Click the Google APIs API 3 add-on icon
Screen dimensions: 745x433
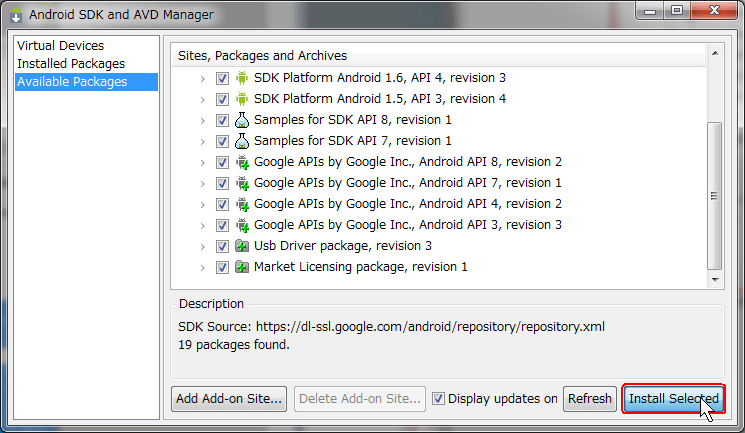click(242, 225)
